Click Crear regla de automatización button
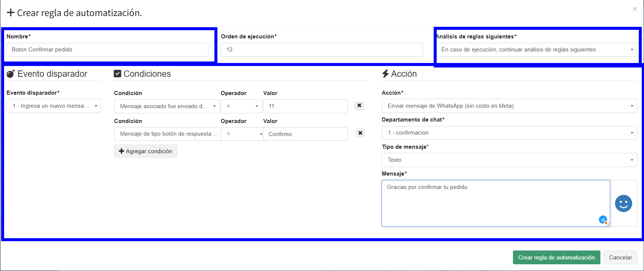 556,258
